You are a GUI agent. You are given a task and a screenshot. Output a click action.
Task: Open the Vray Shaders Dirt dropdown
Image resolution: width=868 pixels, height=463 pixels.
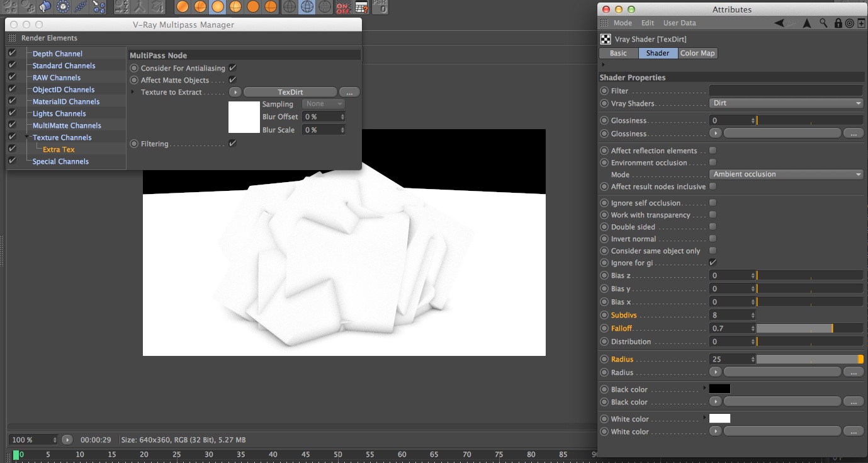click(786, 103)
